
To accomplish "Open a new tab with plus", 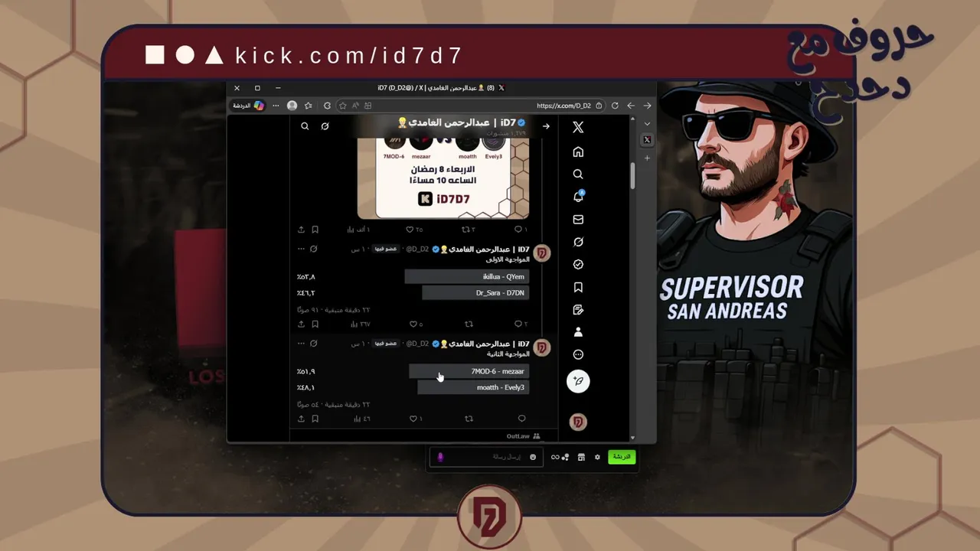I will pos(647,158).
